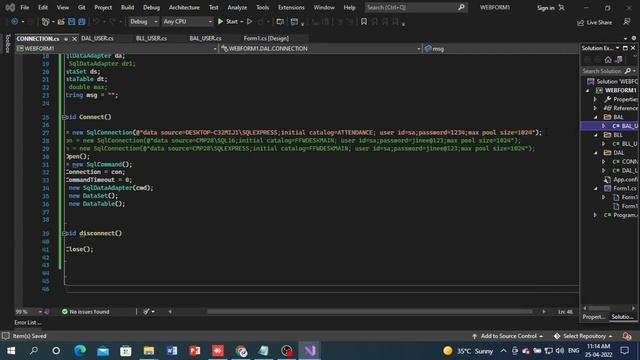
Task: Click the No issues found indicator
Action: click(x=85, y=311)
